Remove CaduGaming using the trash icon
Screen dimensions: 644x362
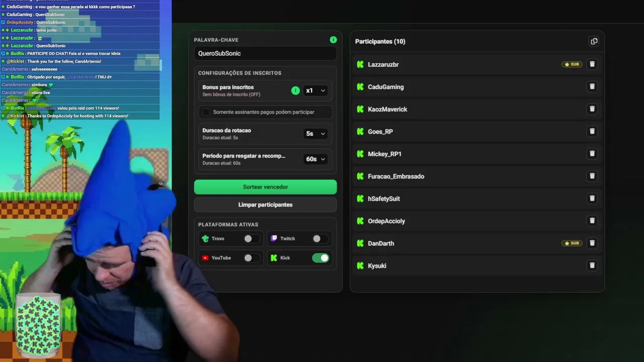coord(592,86)
